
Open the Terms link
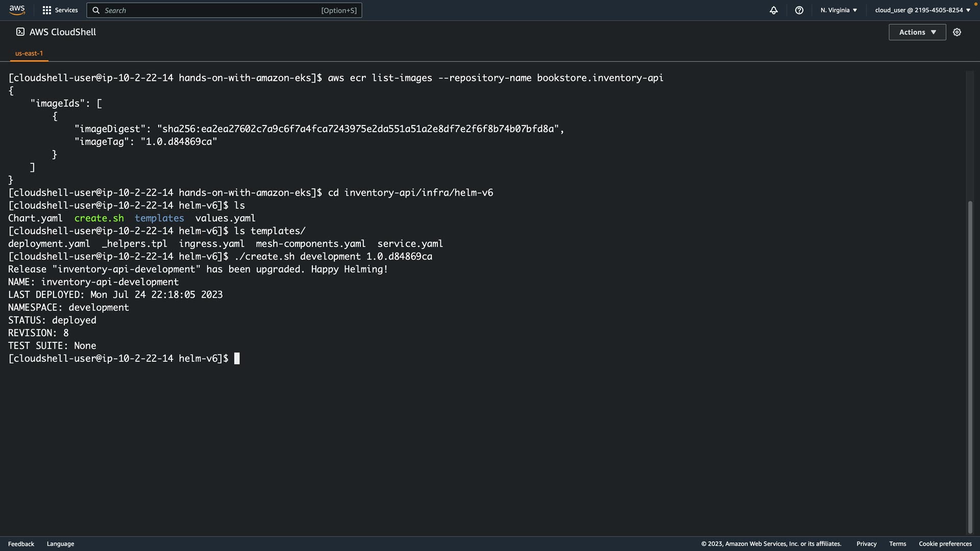coord(897,544)
